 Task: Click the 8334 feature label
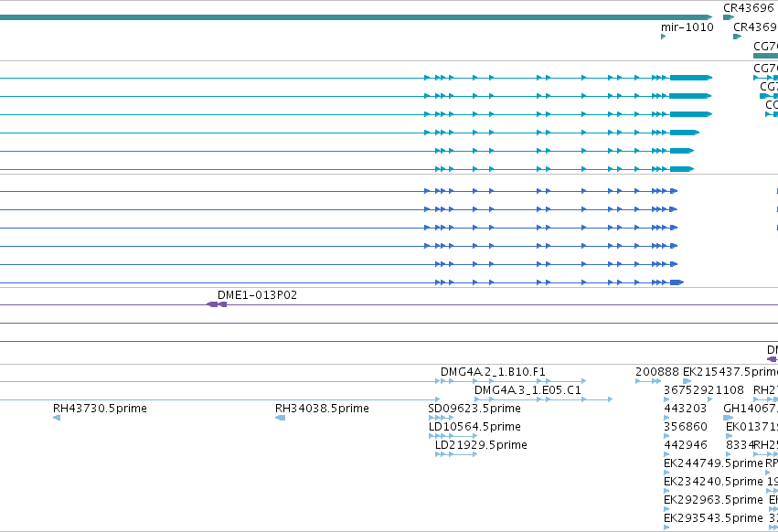click(x=740, y=444)
